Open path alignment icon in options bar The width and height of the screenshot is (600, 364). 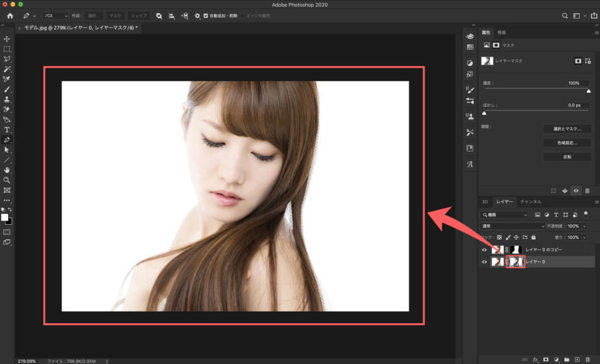[172, 16]
